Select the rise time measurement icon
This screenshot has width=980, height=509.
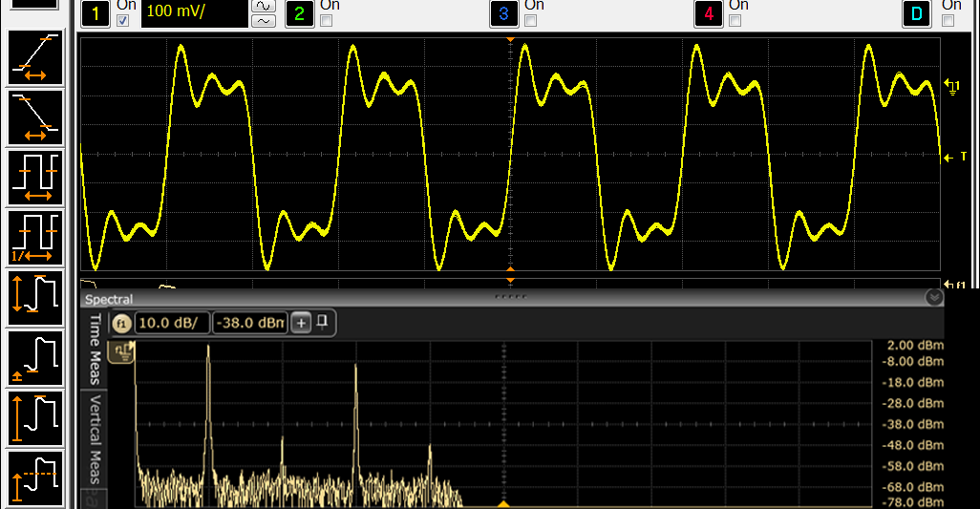(35, 57)
